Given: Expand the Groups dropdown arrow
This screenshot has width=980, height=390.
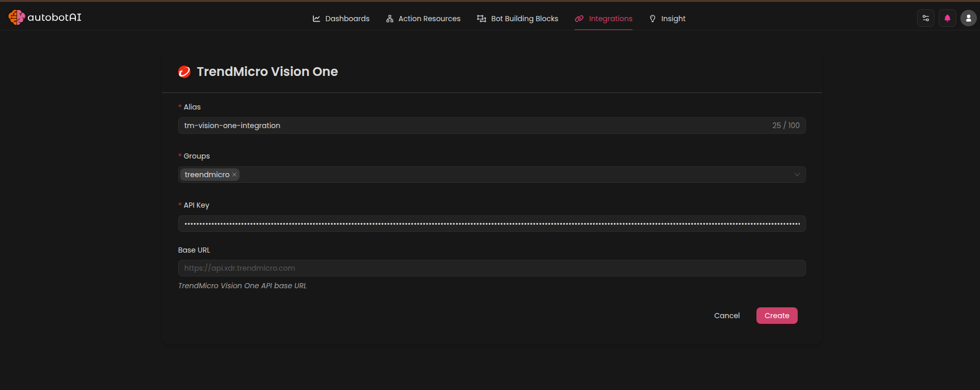Looking at the screenshot, I should tap(797, 175).
